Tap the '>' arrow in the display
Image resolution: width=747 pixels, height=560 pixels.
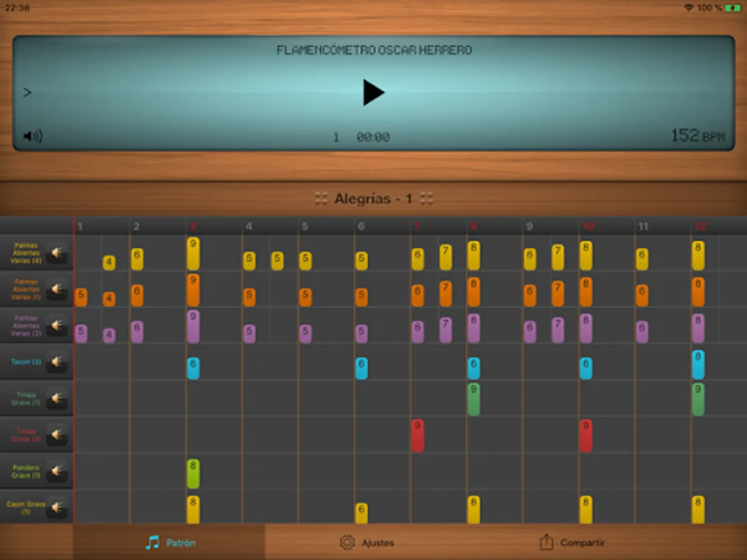click(x=27, y=93)
